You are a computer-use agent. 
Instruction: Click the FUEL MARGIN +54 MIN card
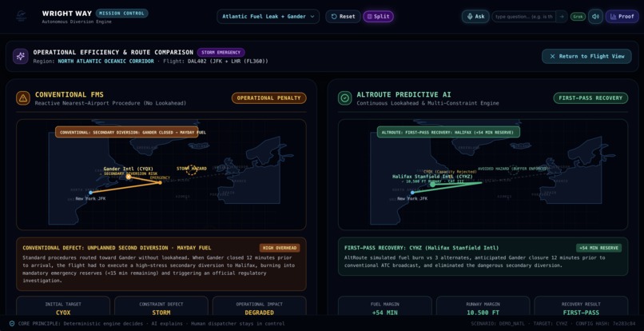385,307
